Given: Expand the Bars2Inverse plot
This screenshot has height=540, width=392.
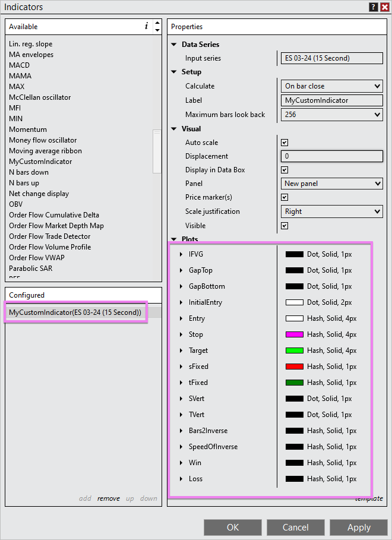Looking at the screenshot, I should click(x=181, y=431).
